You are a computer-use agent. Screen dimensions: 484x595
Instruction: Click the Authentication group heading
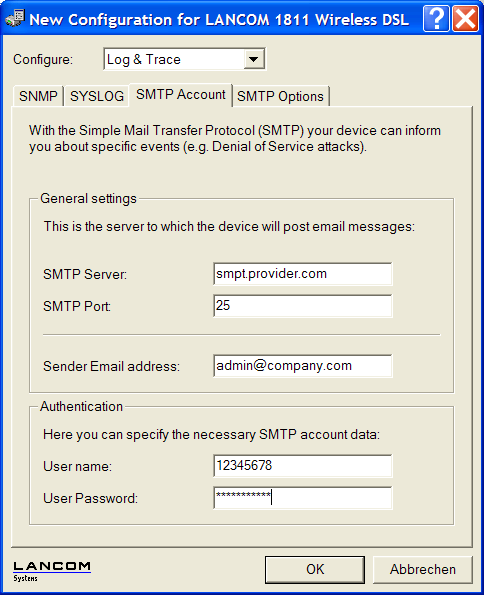[82, 406]
